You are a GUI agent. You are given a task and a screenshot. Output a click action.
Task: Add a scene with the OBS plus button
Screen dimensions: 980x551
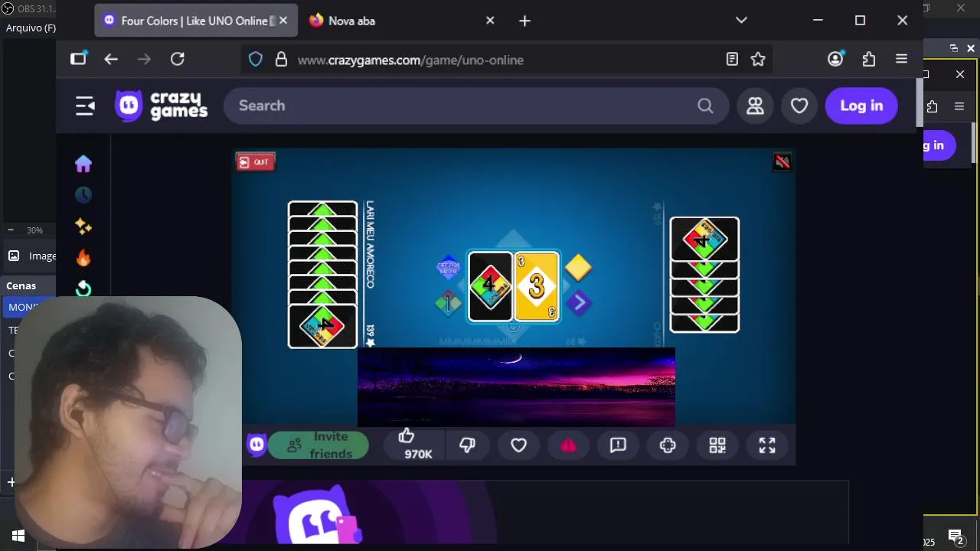(x=11, y=482)
